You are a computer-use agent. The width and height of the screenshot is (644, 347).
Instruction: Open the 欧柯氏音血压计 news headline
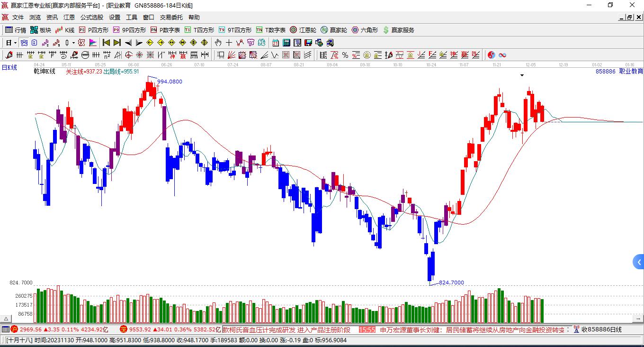[x=286, y=329]
